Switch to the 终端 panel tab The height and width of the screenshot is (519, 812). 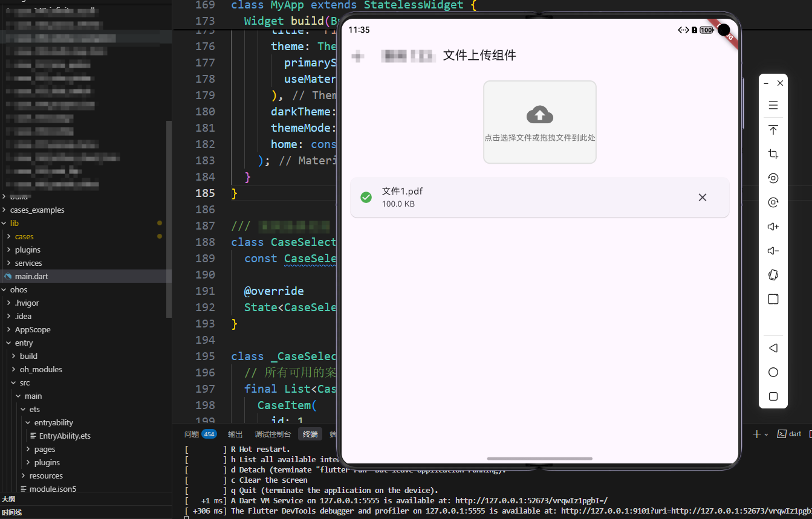(x=310, y=434)
